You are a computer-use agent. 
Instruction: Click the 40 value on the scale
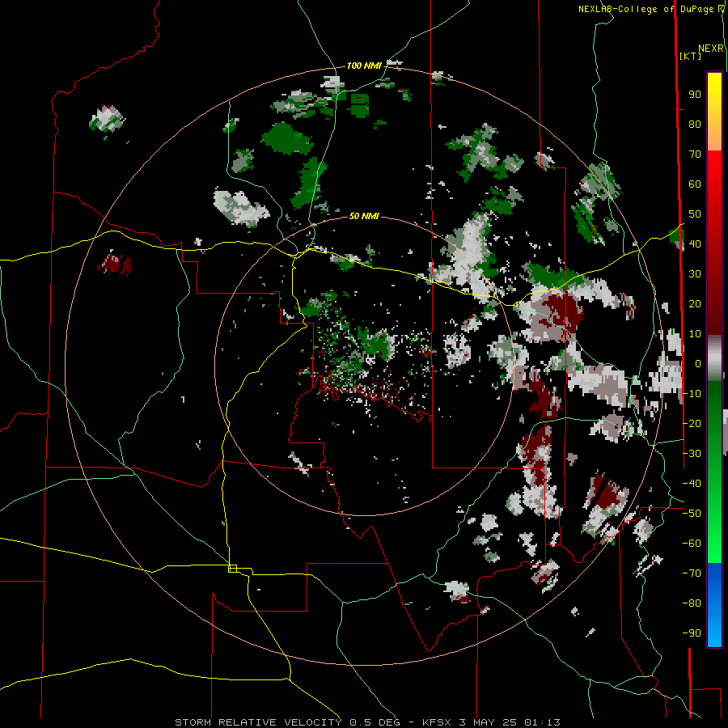click(695, 244)
